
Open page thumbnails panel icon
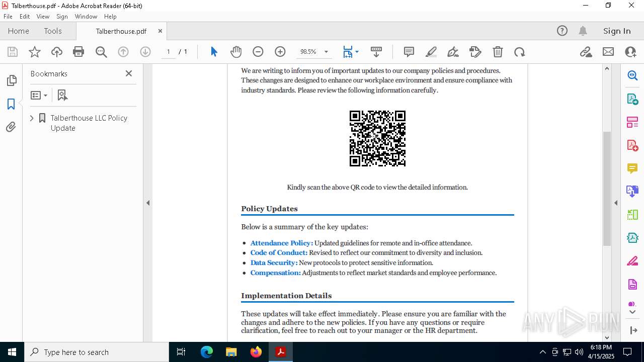[11, 80]
